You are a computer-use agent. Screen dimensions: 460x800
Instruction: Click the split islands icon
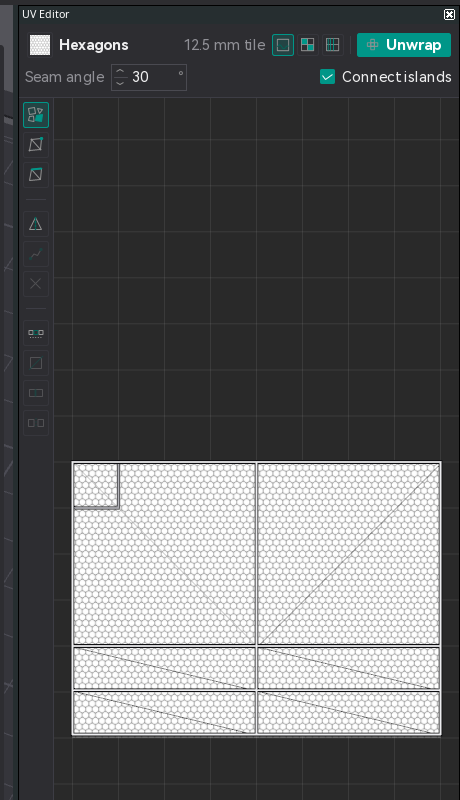pos(36,423)
